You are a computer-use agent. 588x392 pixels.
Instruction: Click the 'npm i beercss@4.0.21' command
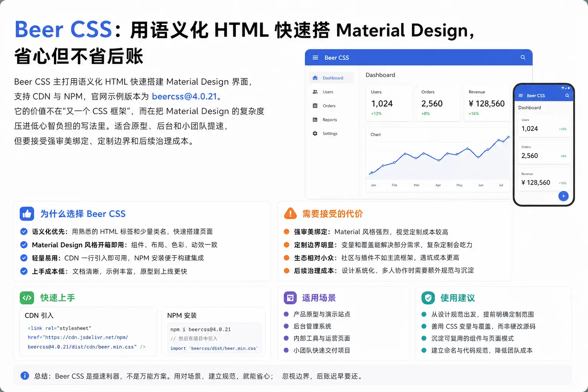pos(201,329)
